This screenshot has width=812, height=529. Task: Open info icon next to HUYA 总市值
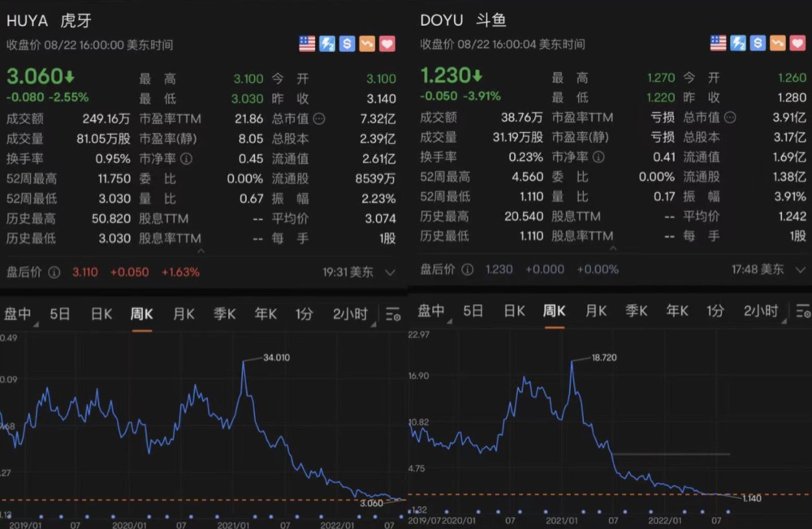[x=319, y=119]
